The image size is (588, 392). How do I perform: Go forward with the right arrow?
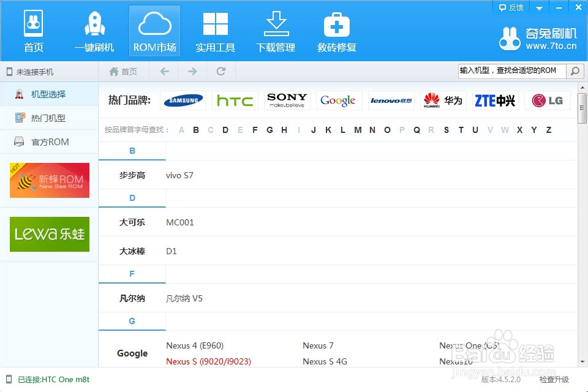pyautogui.click(x=192, y=71)
